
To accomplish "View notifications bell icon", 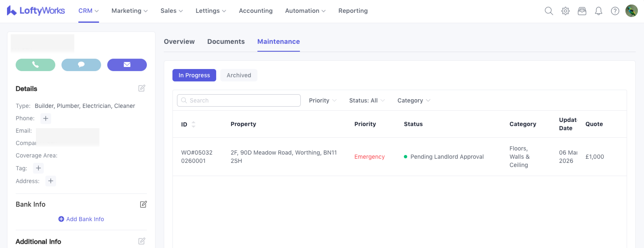I will (x=598, y=11).
